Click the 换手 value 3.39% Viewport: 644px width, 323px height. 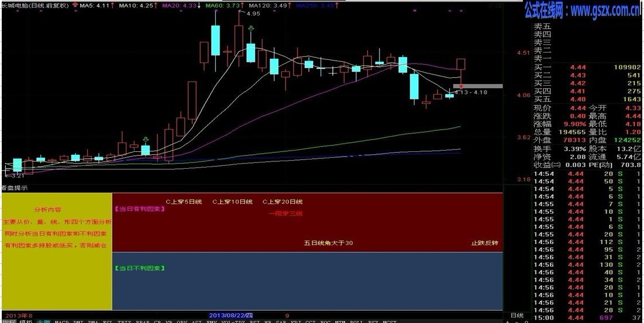click(x=574, y=148)
